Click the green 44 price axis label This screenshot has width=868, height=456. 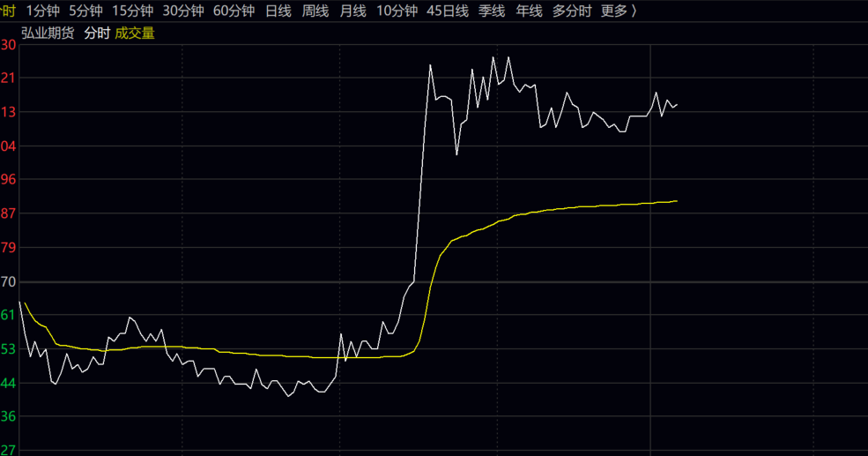point(8,384)
